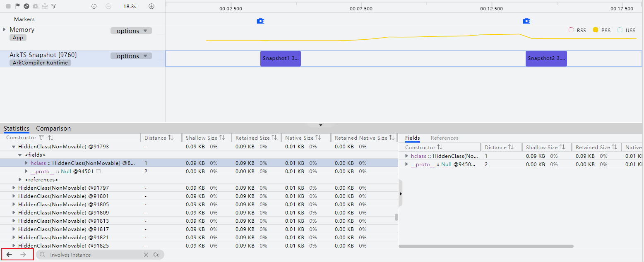Click the detail pane horizontal scrollbar
This screenshot has height=262, width=644.
[x=486, y=246]
